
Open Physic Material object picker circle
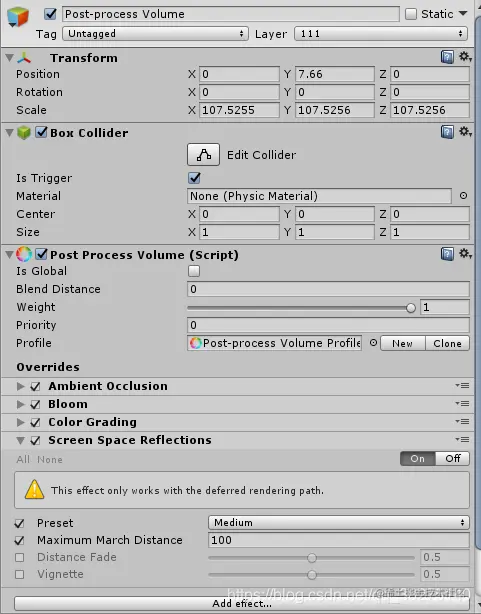(x=463, y=195)
